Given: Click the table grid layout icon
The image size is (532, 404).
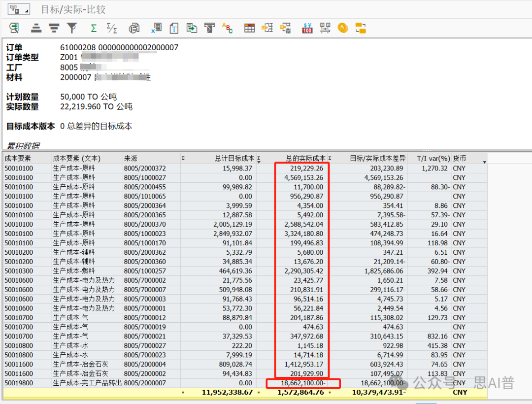Looking at the screenshot, I should pyautogui.click(x=250, y=28).
